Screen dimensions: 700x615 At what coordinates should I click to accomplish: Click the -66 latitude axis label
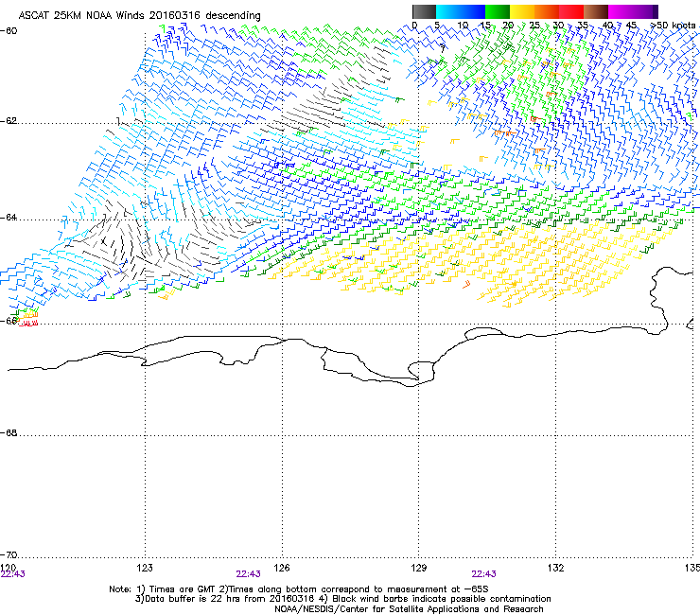coord(9,321)
